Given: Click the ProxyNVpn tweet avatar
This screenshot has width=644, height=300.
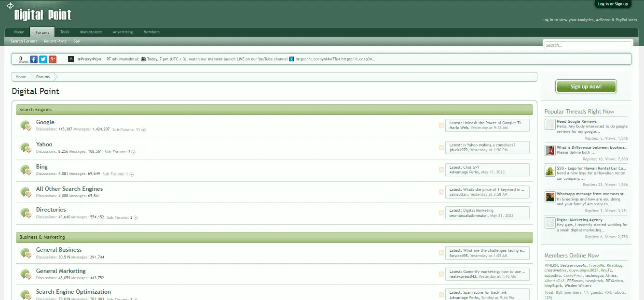Looking at the screenshot, I should point(71,59).
